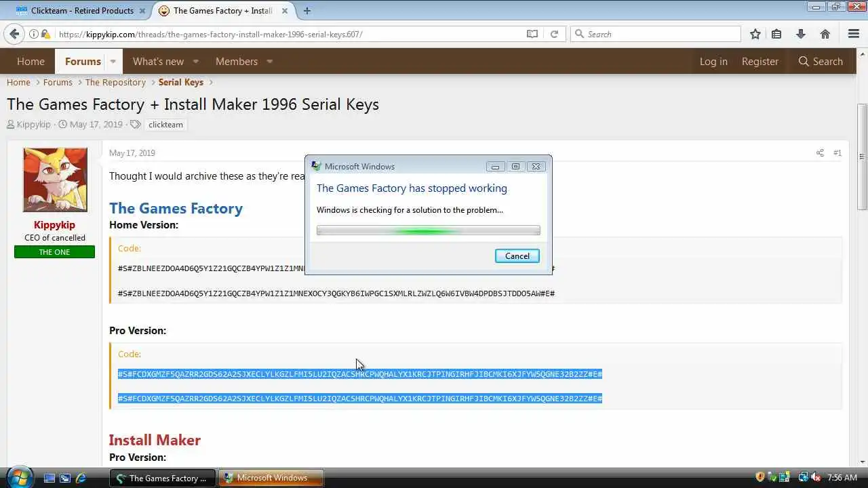Click THE ONE user banner
868x488 pixels.
point(54,252)
